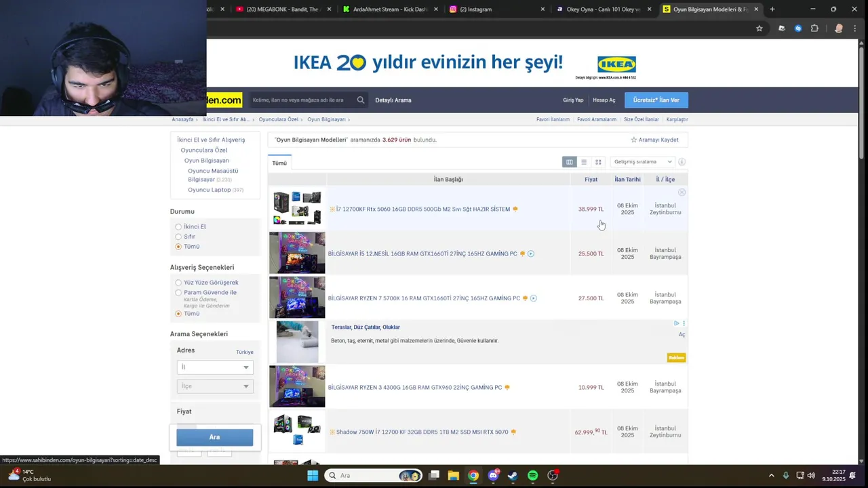Open the Chrome profile avatar
The image size is (868, 488).
click(x=839, y=28)
